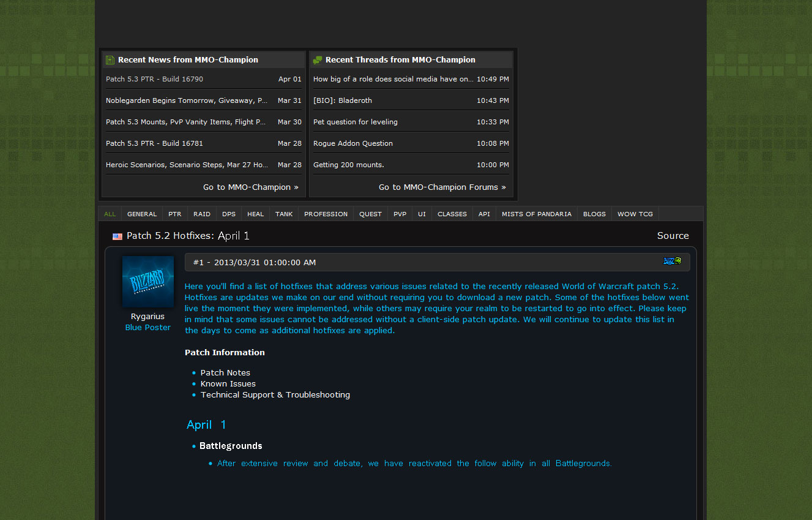Image resolution: width=812 pixels, height=520 pixels.
Task: Click the Recent Threads chat bubbles icon
Action: coord(318,60)
